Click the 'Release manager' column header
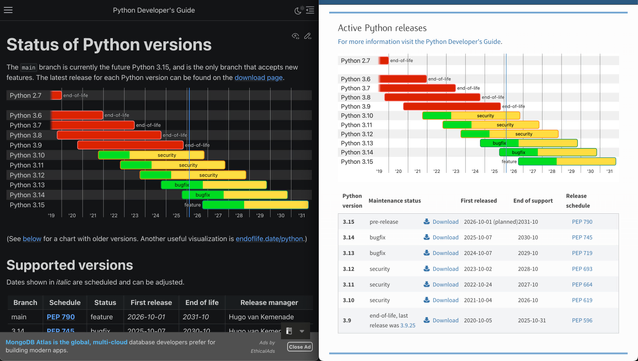This screenshot has height=361, width=638. (x=269, y=302)
